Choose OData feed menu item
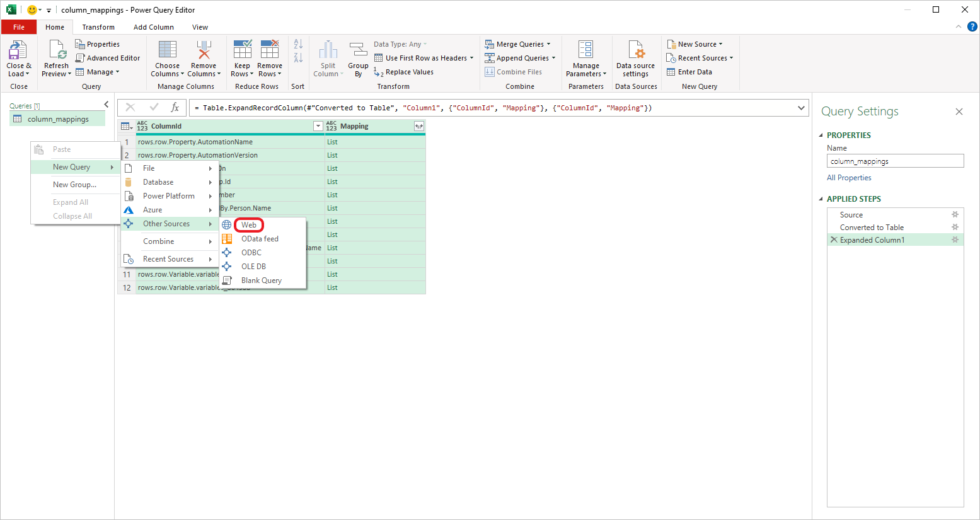 click(263, 239)
